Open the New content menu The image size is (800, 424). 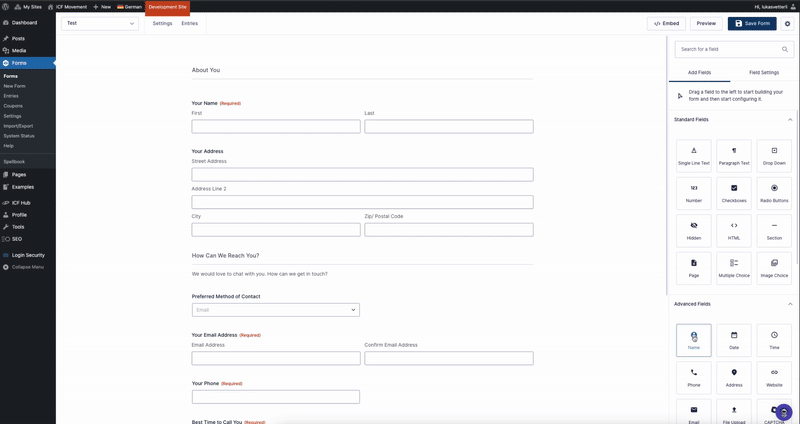coord(102,7)
